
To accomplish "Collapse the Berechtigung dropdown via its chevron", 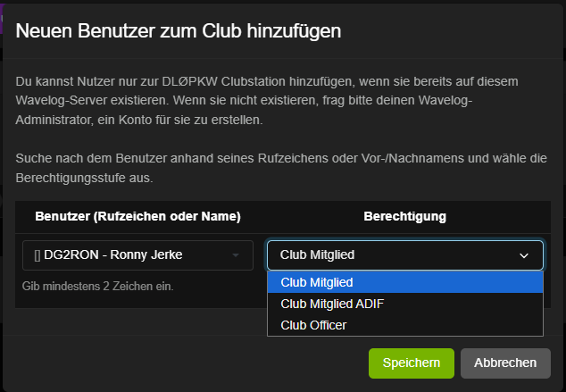I will (x=524, y=255).
